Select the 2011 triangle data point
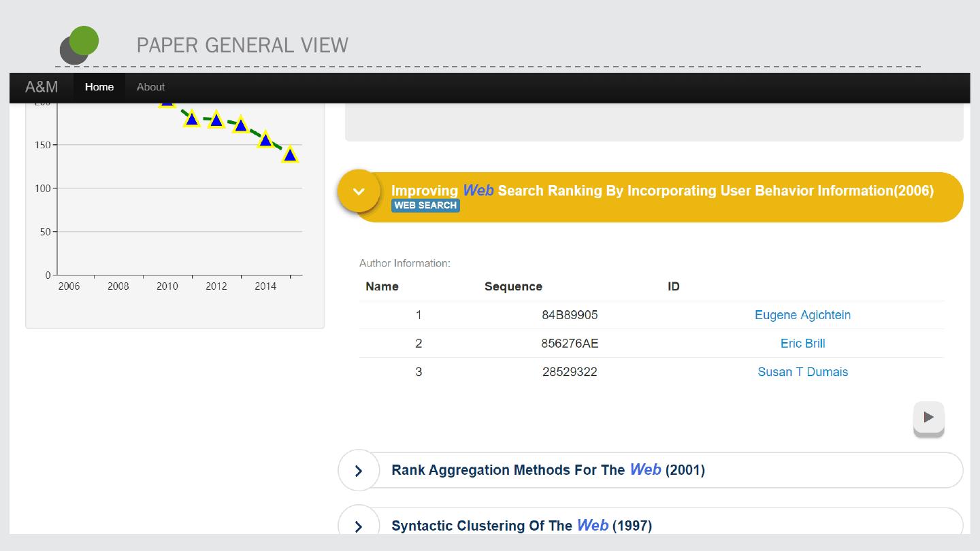Viewport: 980px width, 551px height. tap(192, 120)
